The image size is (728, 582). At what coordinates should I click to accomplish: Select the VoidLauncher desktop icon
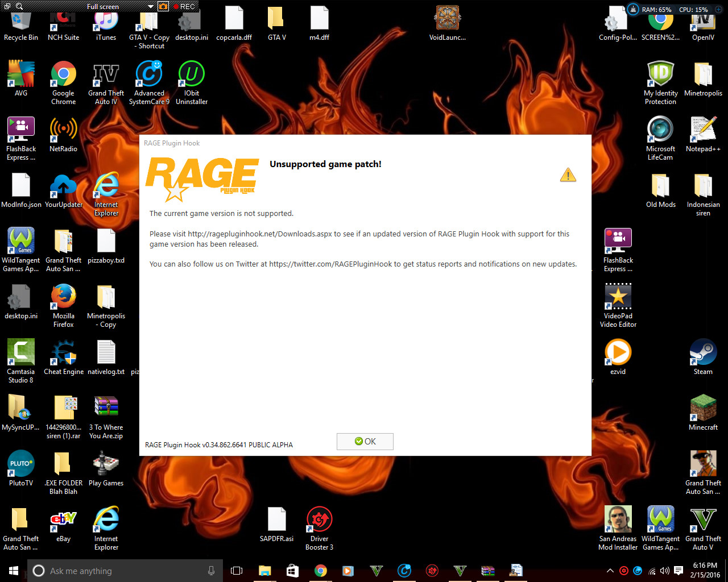click(x=447, y=24)
